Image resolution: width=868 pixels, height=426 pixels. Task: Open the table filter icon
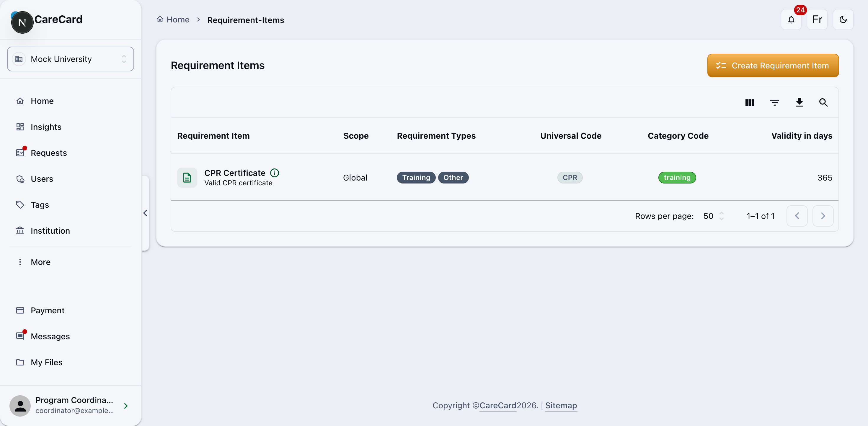coord(774,102)
